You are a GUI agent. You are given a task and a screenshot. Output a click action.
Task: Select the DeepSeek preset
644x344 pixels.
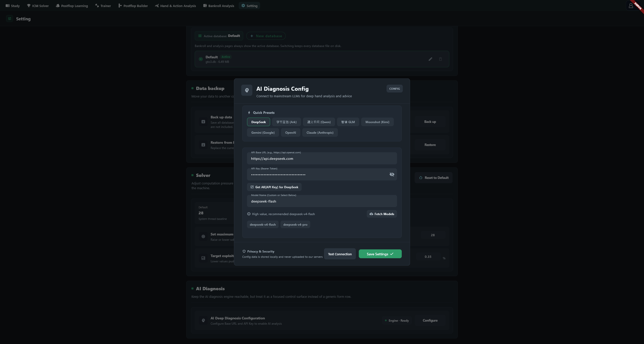(258, 122)
